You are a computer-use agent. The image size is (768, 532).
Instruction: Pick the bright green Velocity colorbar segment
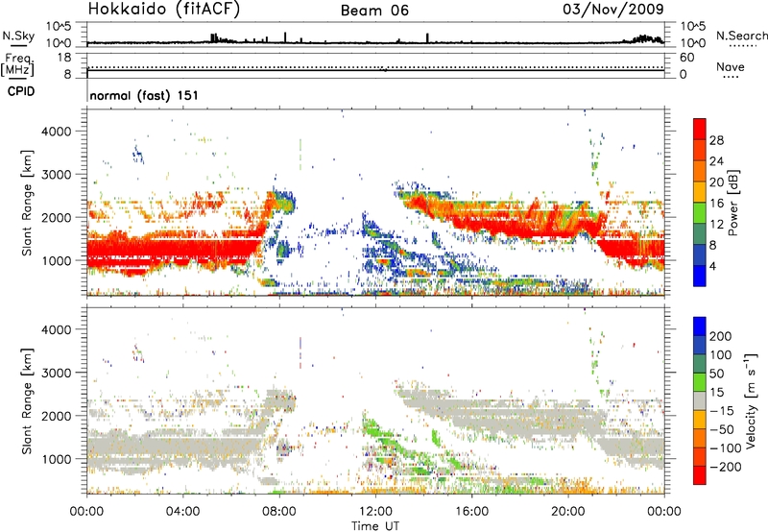(700, 382)
